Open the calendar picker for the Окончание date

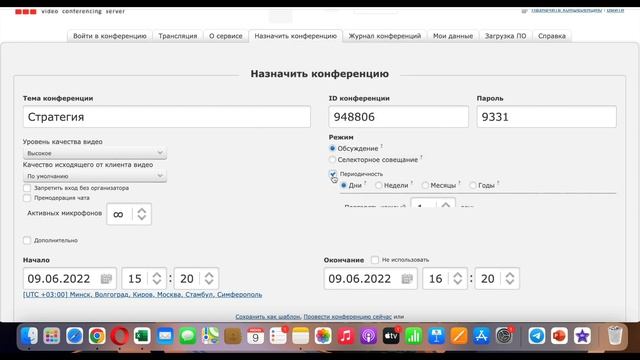407,279
